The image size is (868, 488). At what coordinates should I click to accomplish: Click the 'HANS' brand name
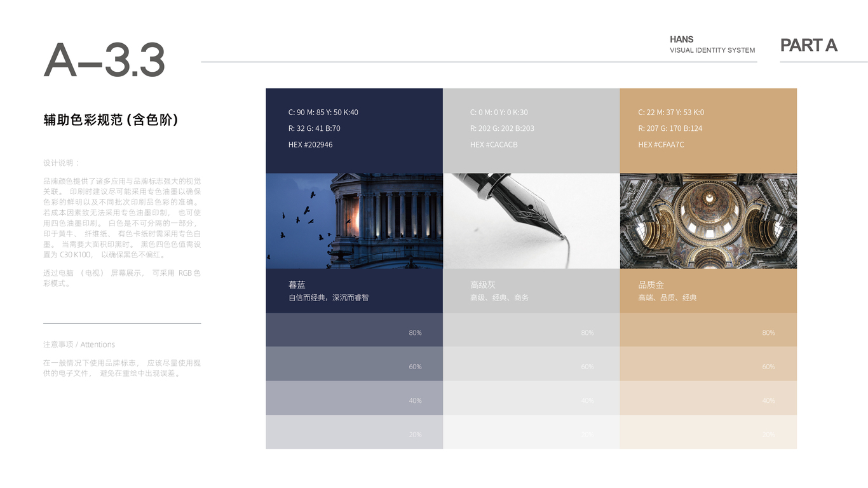coord(682,39)
